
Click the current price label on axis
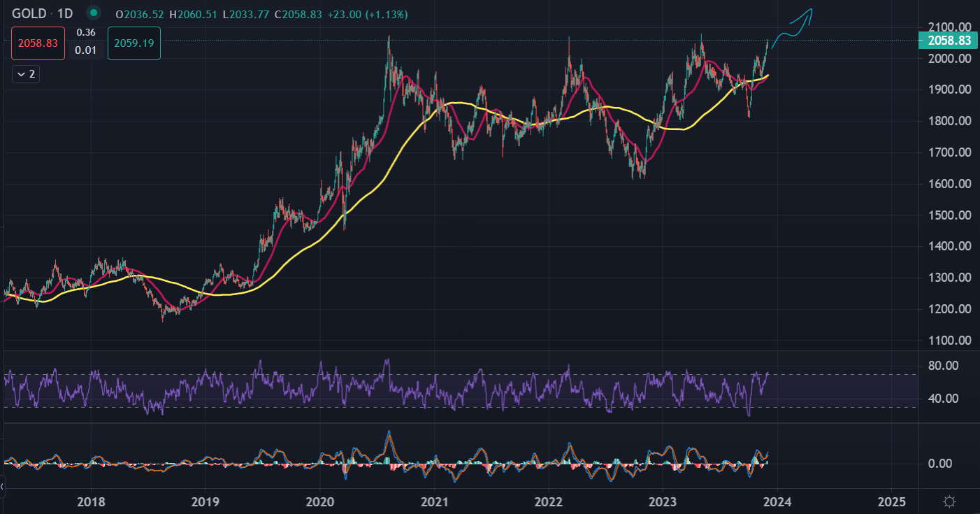point(949,41)
